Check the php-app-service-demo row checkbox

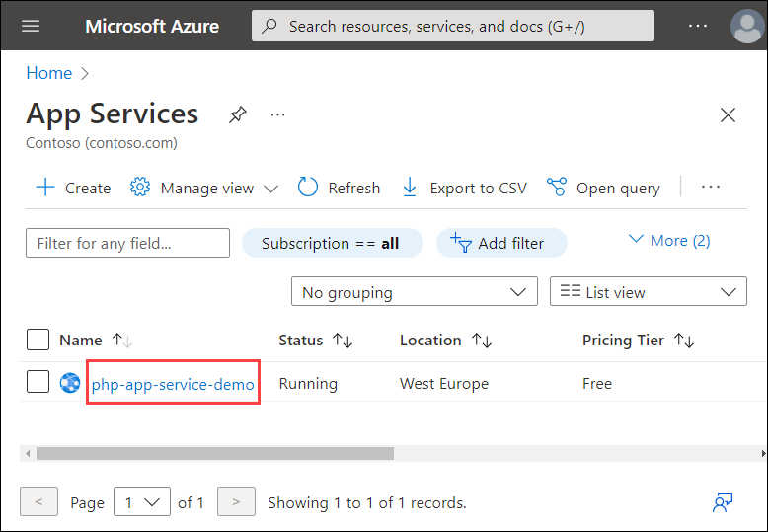tap(38, 382)
